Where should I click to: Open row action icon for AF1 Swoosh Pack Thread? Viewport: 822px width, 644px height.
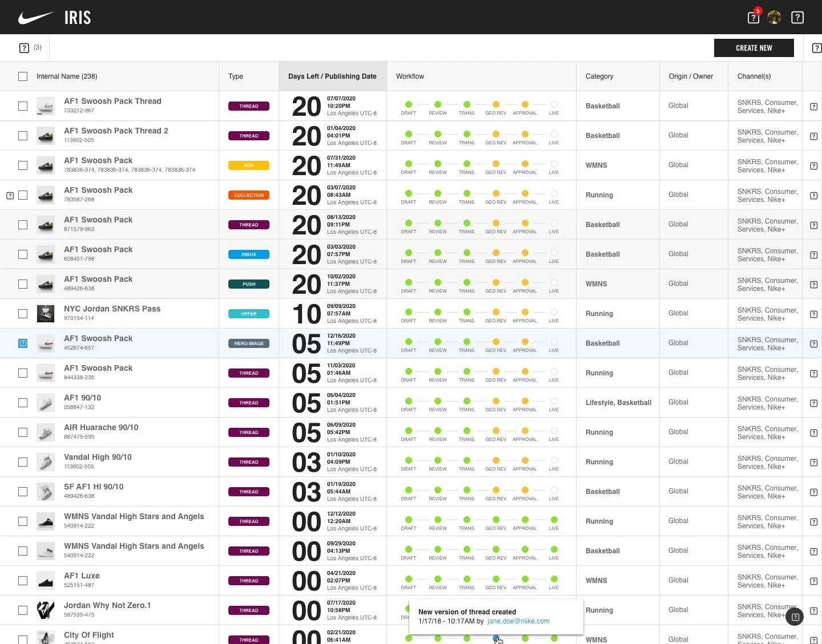pyautogui.click(x=814, y=106)
